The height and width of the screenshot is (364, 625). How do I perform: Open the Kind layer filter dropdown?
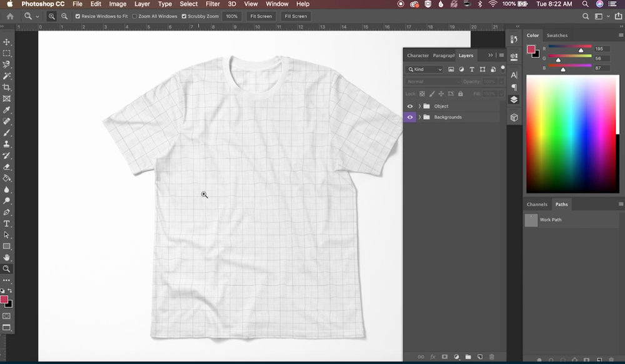(425, 69)
